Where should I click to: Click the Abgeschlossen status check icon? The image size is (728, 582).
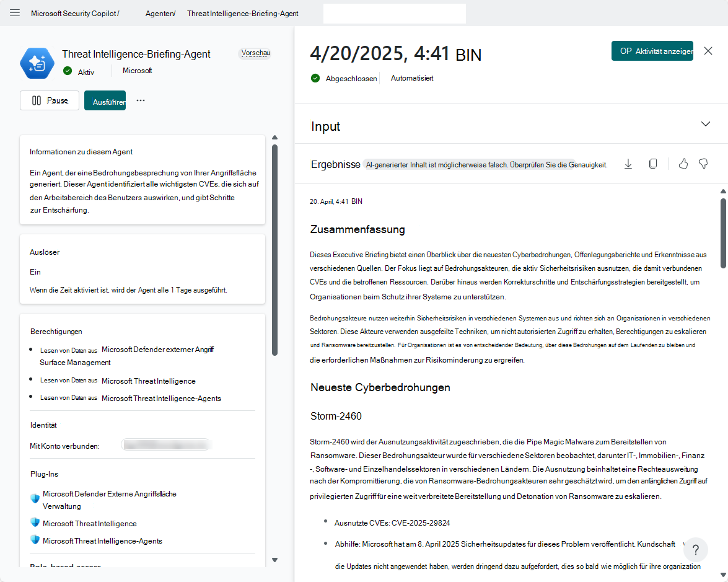point(315,78)
